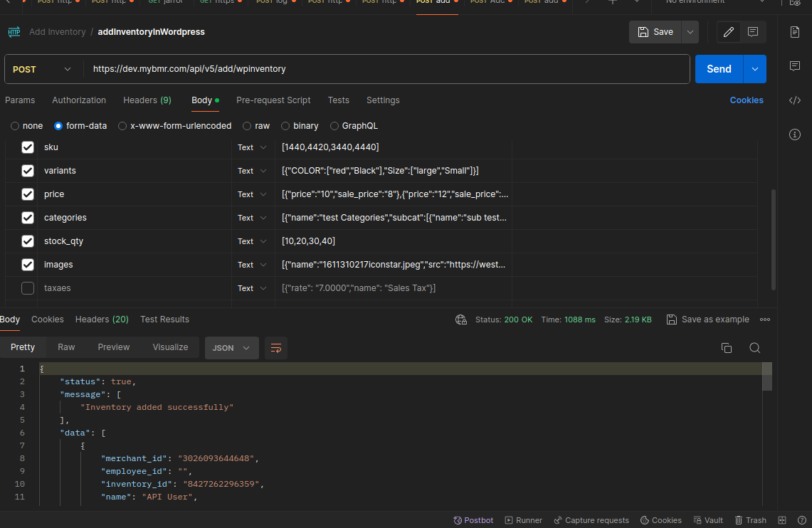
Task: Click the Cookies link near Send
Action: 746,100
